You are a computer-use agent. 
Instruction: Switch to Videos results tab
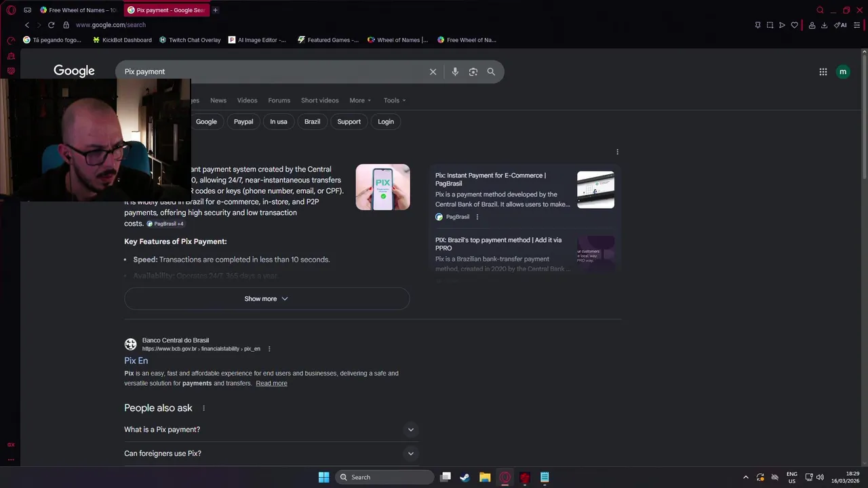[x=247, y=100]
